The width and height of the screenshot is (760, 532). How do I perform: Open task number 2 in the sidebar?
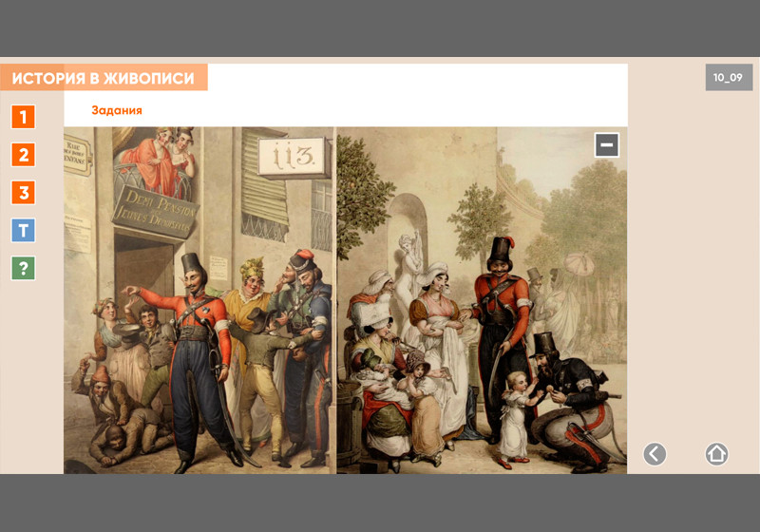click(x=23, y=155)
